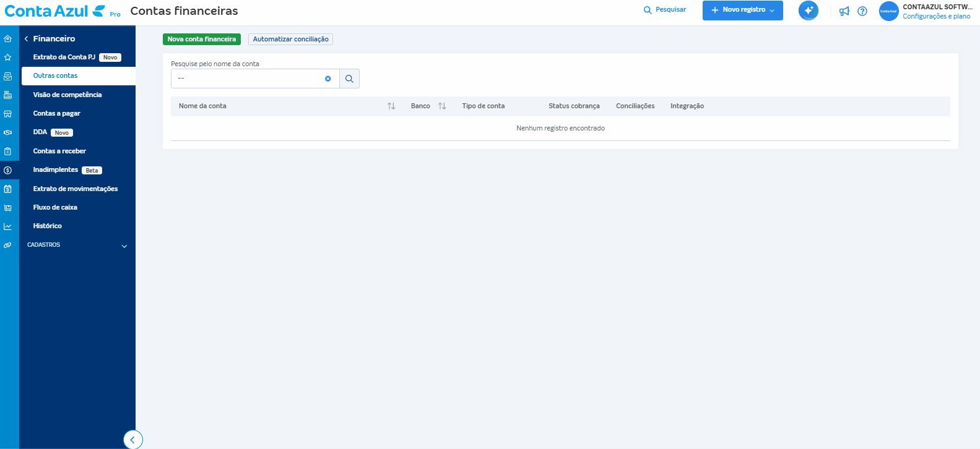
Task: Open the Novo registro dropdown
Action: point(742,11)
